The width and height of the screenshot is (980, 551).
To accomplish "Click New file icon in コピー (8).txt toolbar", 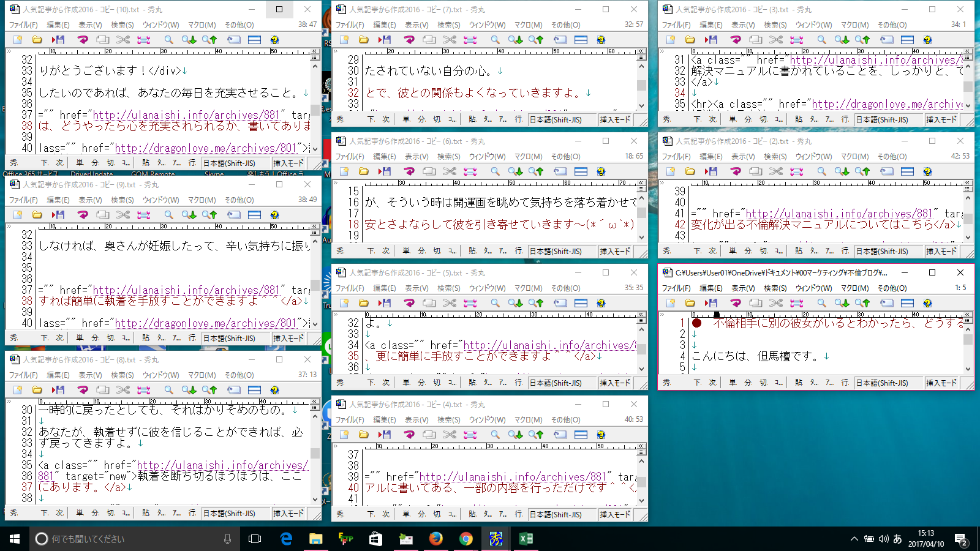I will [x=17, y=390].
